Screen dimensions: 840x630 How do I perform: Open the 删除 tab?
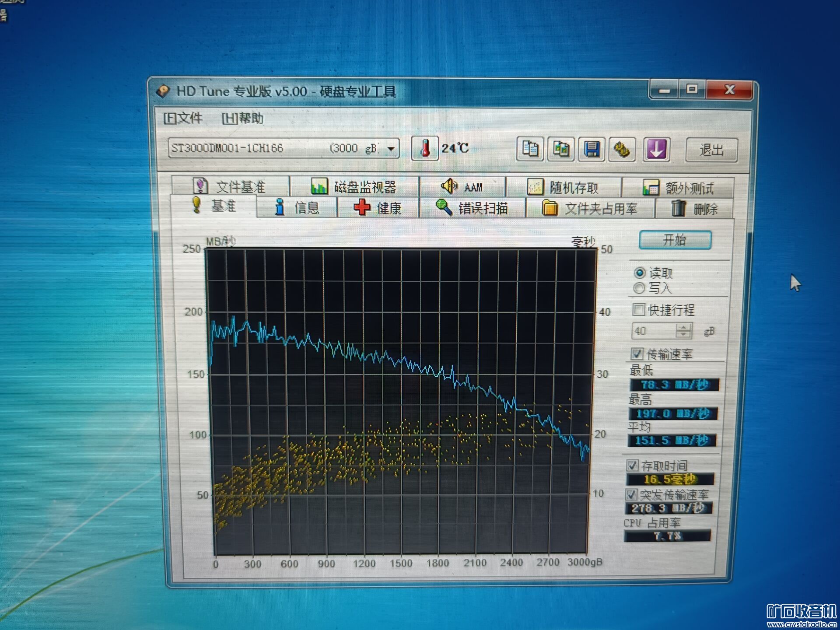point(695,209)
